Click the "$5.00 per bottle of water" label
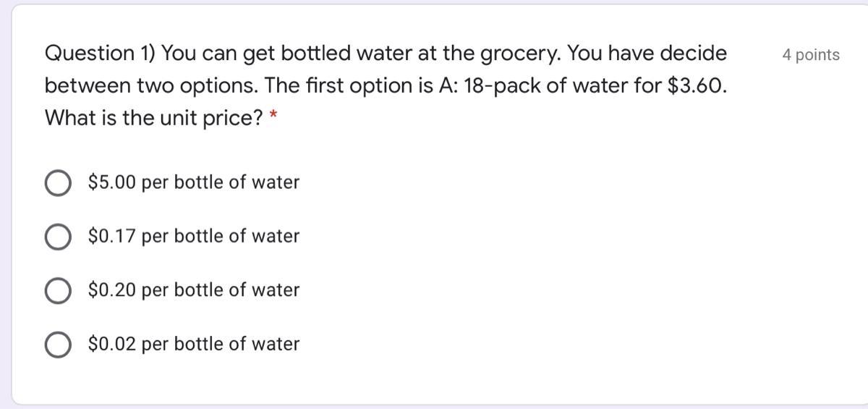This screenshot has height=409, width=868. (193, 182)
